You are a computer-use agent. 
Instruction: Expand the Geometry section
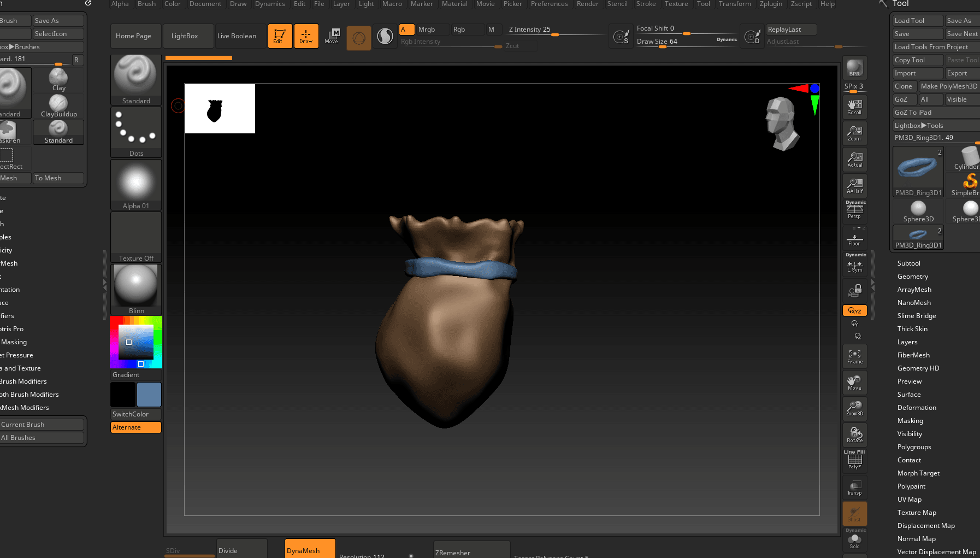tap(912, 277)
